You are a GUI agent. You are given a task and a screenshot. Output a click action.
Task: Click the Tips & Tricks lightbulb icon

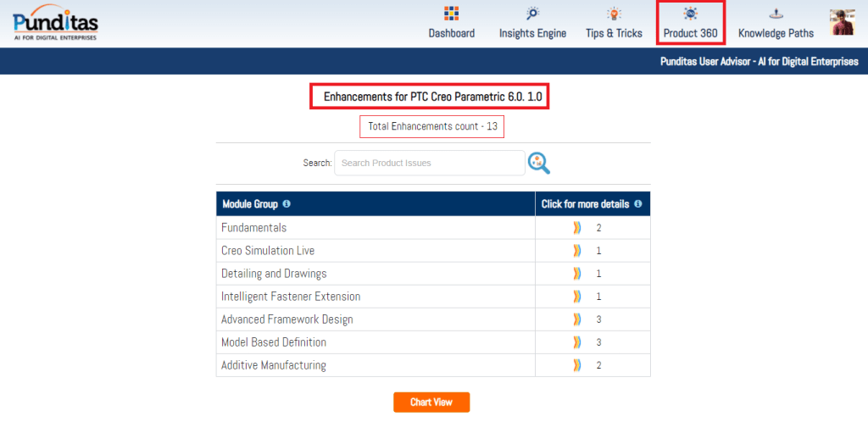[614, 14]
